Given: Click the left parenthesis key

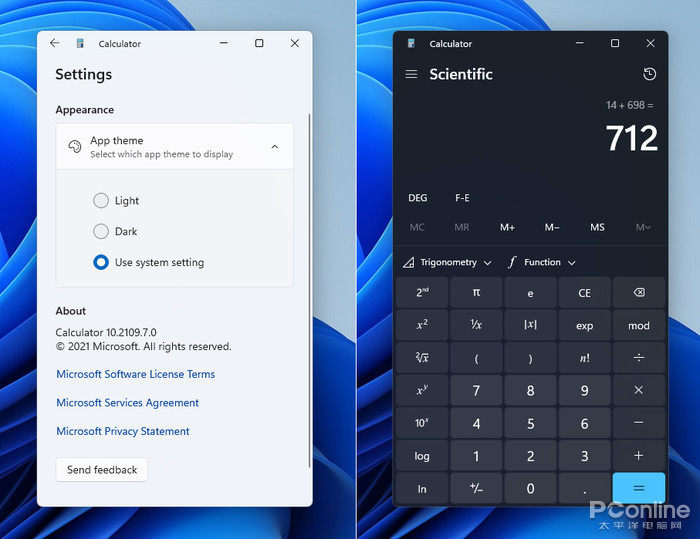Looking at the screenshot, I should click(x=476, y=358).
